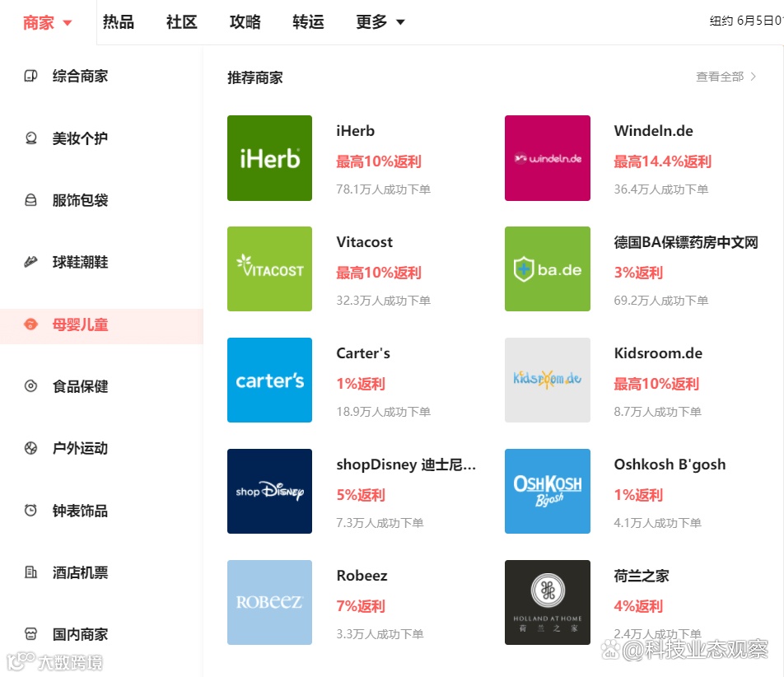
Task: Click Robeez 7%返利 rebate text
Action: click(361, 606)
